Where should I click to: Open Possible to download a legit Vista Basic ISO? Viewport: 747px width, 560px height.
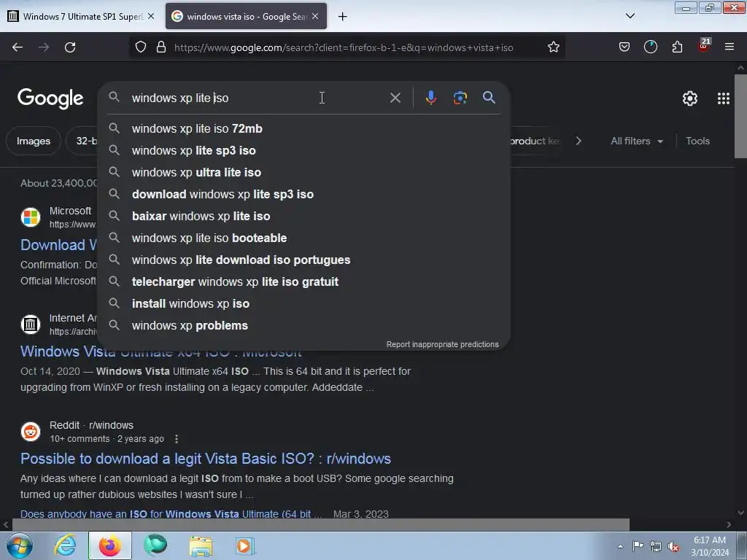(x=205, y=459)
